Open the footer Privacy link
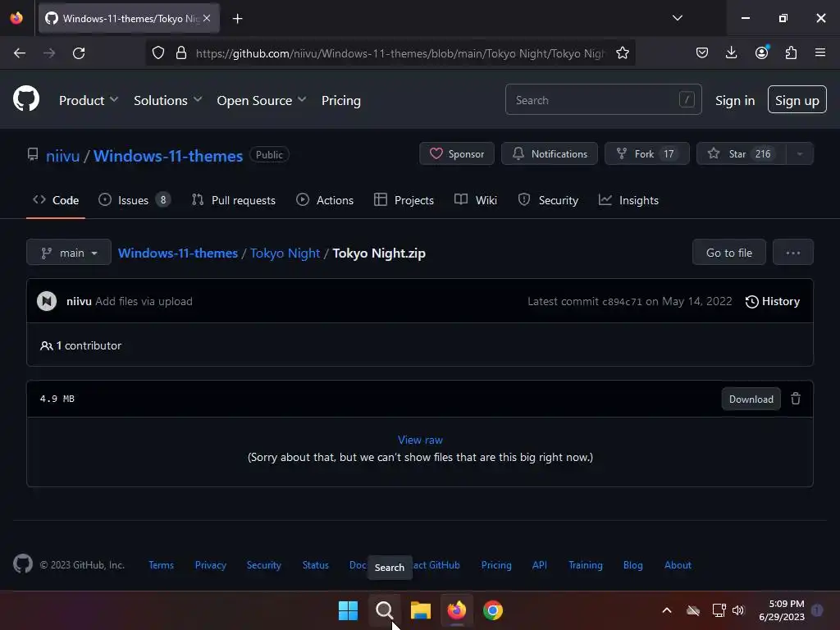 [211, 565]
